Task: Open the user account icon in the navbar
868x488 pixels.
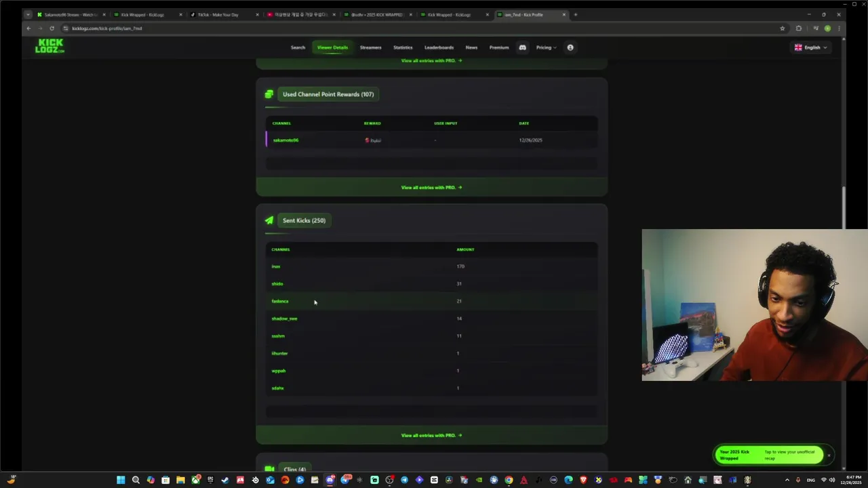Action: [x=570, y=47]
